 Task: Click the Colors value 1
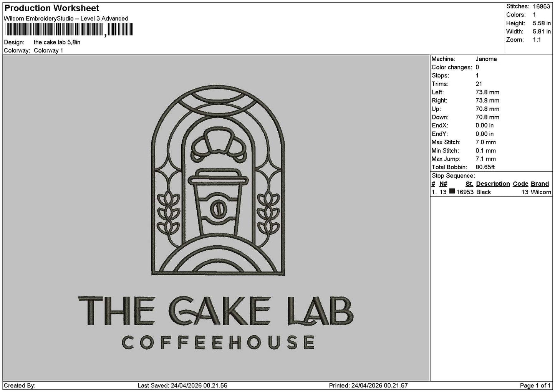tap(534, 15)
